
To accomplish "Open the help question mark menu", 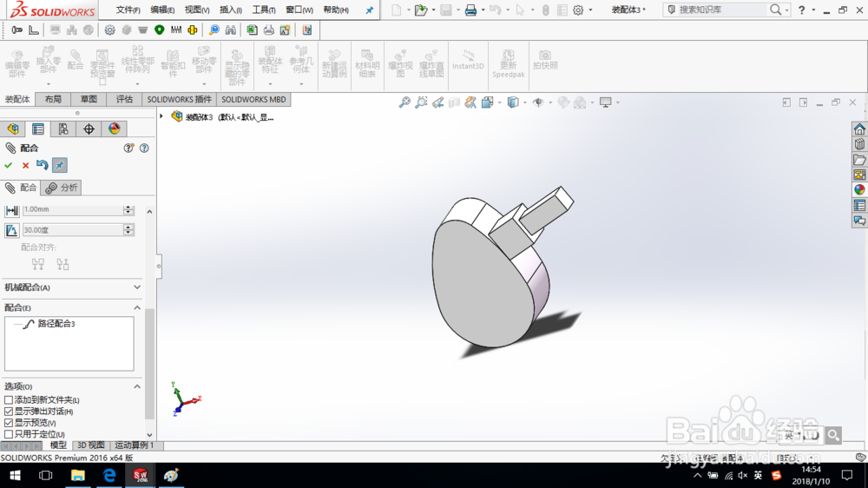I will 801,10.
